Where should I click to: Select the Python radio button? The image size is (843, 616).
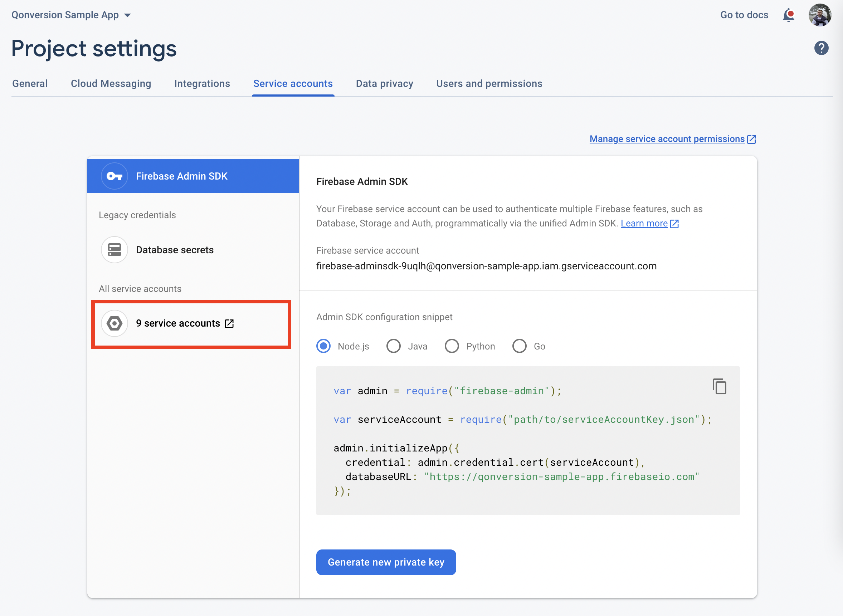452,346
